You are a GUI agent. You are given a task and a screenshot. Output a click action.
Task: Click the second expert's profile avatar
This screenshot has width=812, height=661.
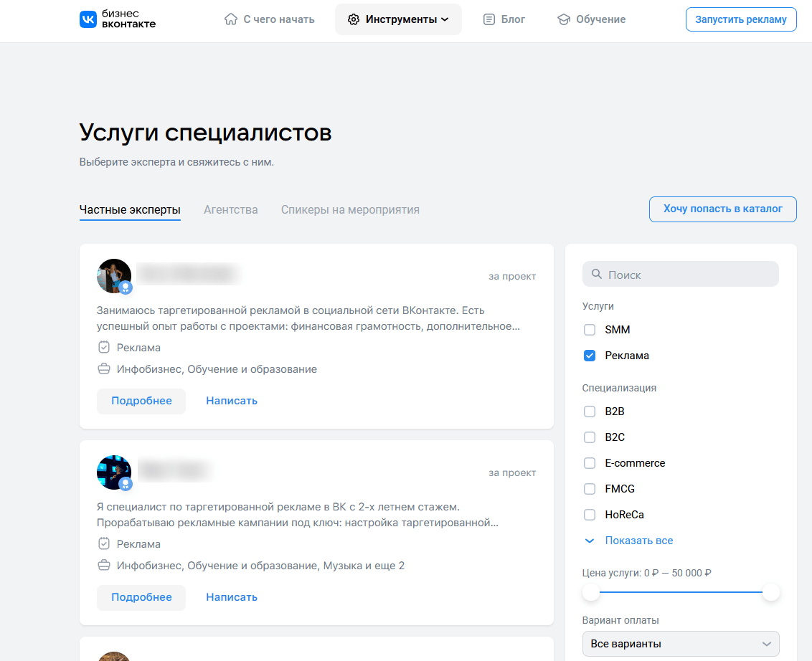(114, 472)
